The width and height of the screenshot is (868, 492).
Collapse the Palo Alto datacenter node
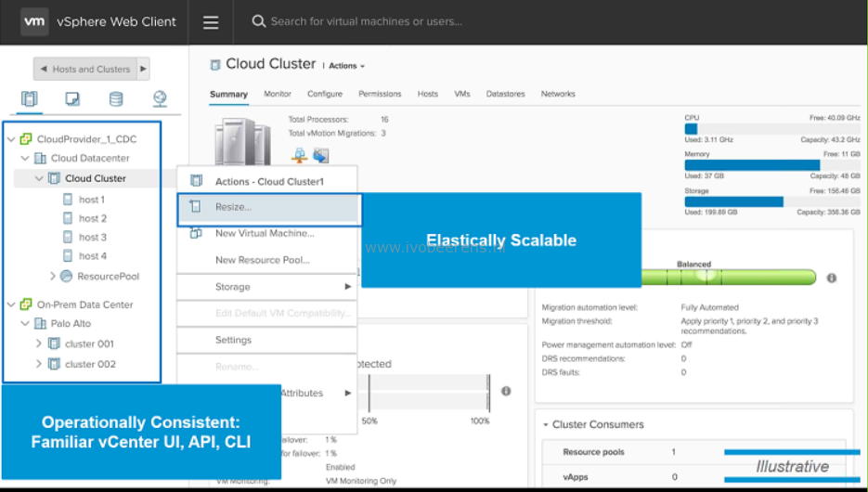tap(25, 323)
